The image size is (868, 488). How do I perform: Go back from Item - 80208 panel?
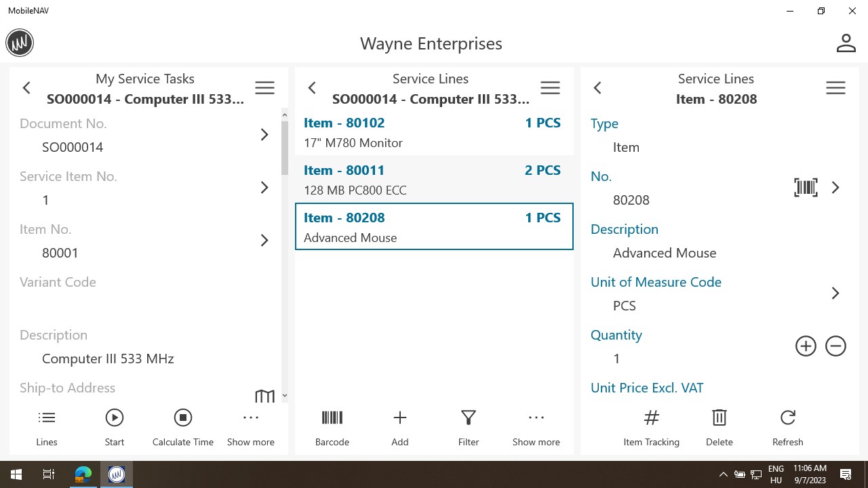tap(597, 88)
